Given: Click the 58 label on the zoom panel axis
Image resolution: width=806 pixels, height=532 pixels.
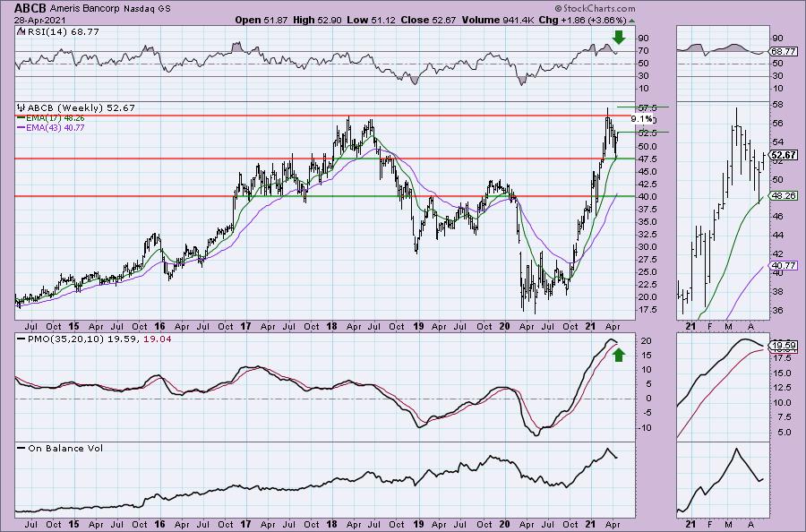Looking at the screenshot, I should pos(777,105).
